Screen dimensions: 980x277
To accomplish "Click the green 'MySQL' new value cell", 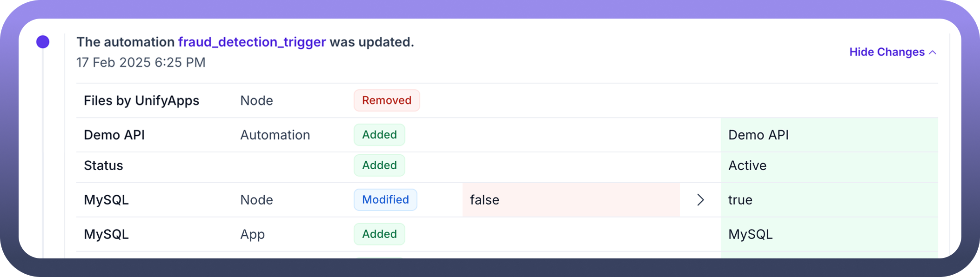I will 829,234.
